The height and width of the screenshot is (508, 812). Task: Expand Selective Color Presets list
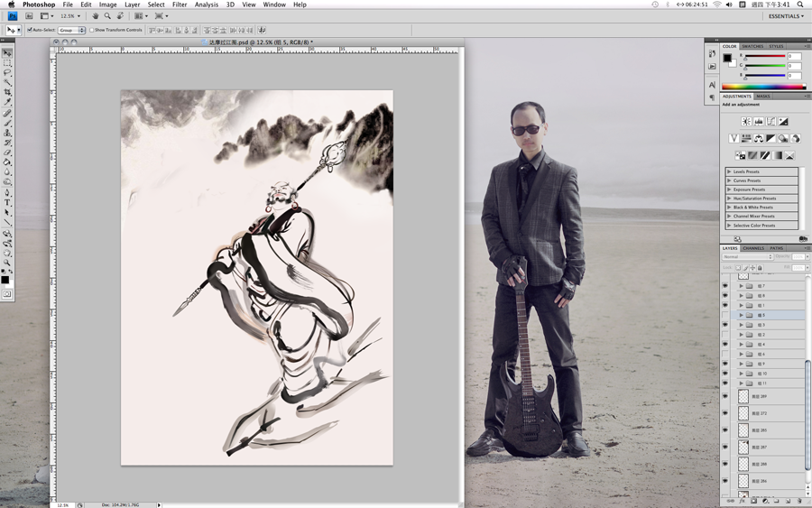(x=729, y=226)
